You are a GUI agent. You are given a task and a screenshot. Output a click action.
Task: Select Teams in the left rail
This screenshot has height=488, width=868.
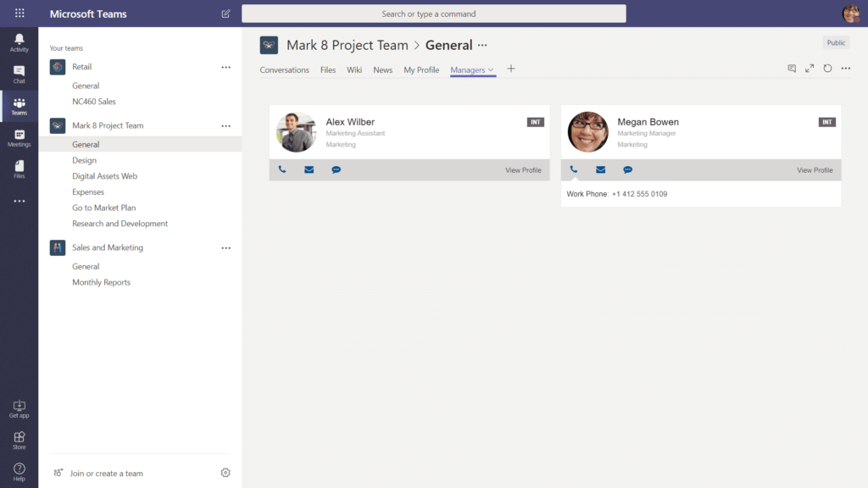click(x=19, y=106)
